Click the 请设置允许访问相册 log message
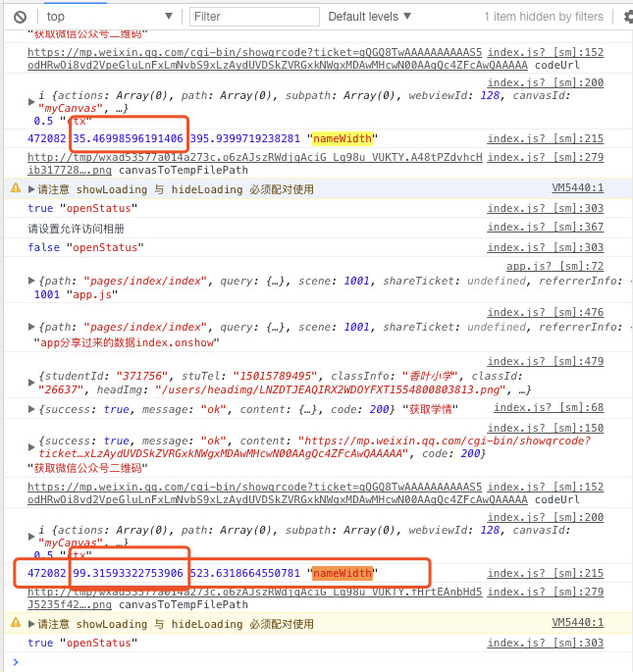Image resolution: width=633 pixels, height=672 pixels. (76, 229)
